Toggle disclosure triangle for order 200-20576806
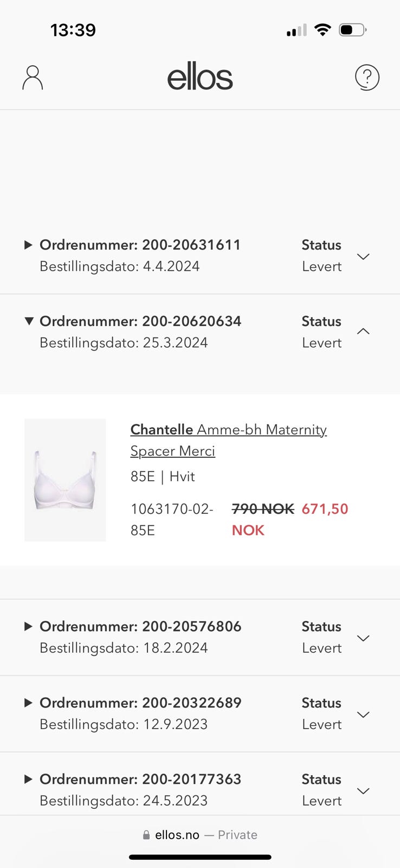The width and height of the screenshot is (400, 868). [29, 626]
